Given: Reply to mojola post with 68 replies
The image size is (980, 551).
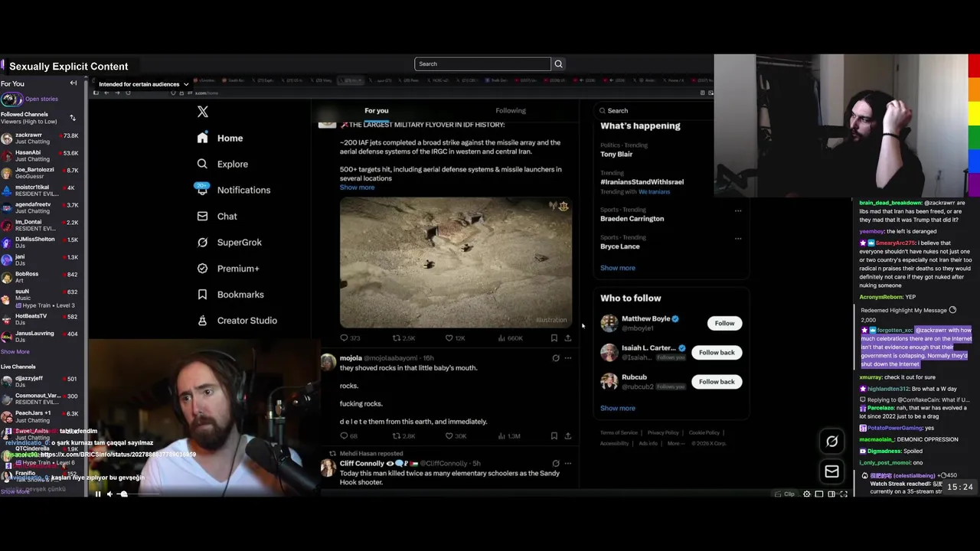Looking at the screenshot, I should coord(349,436).
